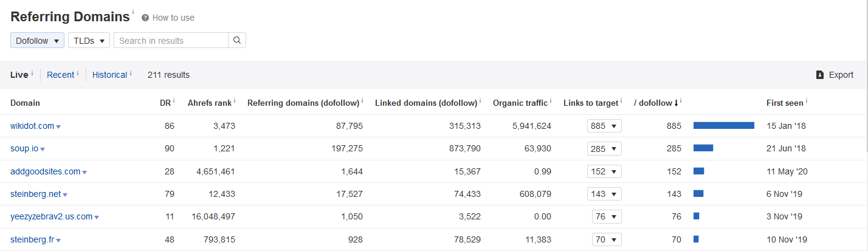
Task: Switch to the Recent tab
Action: (x=60, y=75)
